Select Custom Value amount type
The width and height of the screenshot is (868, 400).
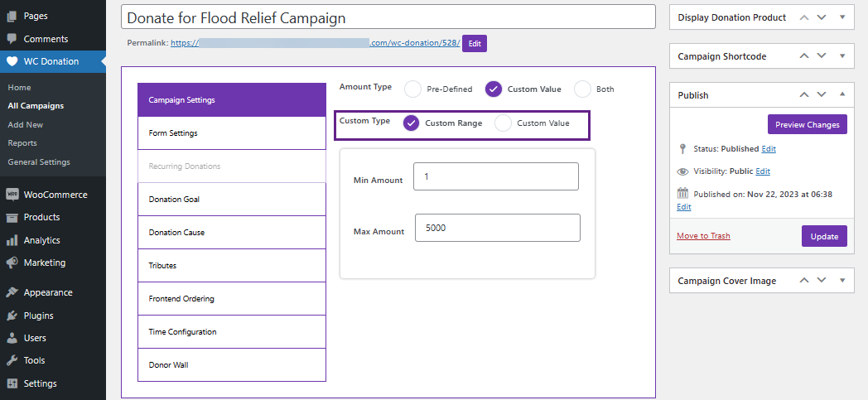pos(494,89)
